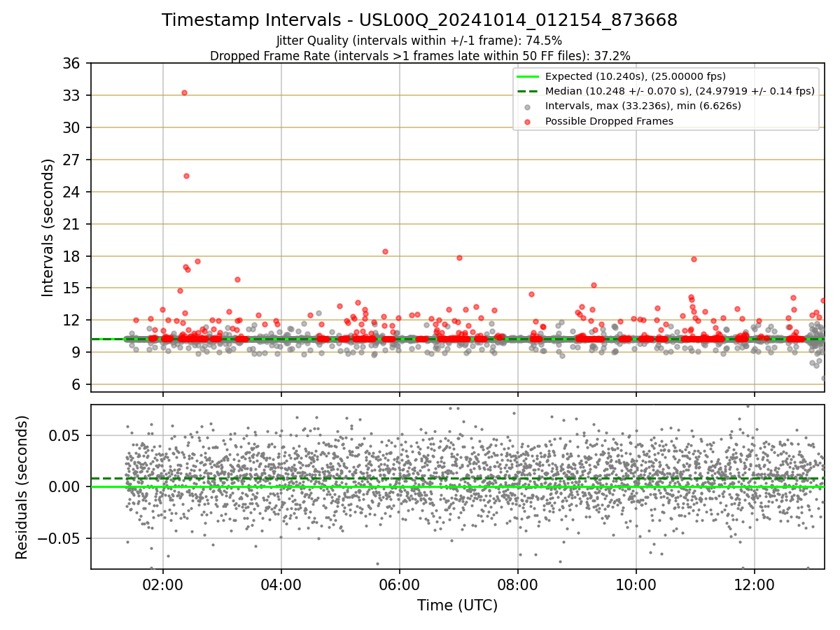The height and width of the screenshot is (630, 840).
Task: Click the x-axis tick label "08:00"
Action: click(x=518, y=584)
